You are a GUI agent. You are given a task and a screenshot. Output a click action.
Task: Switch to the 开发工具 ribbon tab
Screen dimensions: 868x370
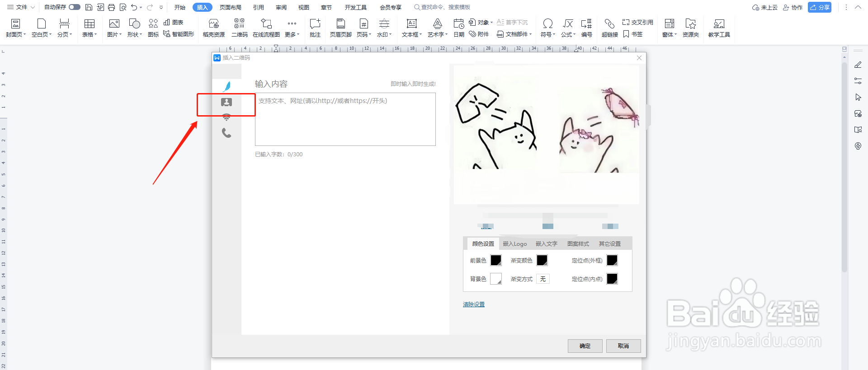(356, 7)
